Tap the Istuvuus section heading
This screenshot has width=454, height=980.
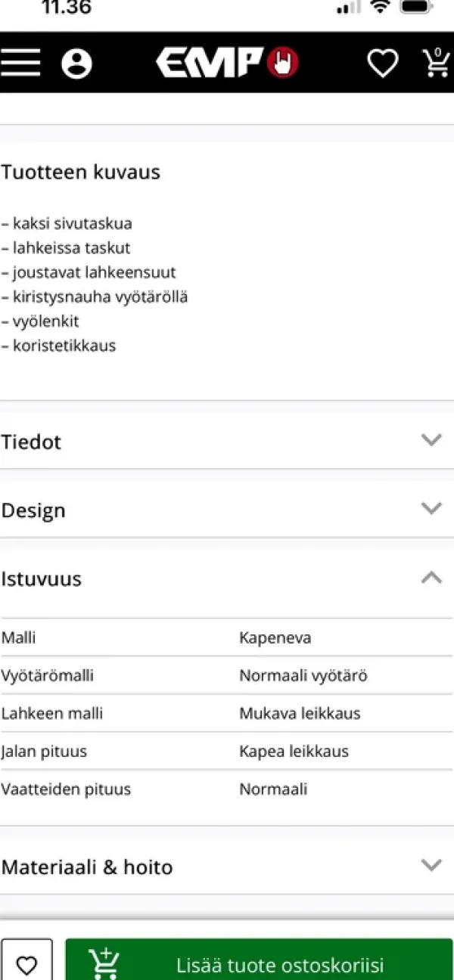click(x=41, y=579)
